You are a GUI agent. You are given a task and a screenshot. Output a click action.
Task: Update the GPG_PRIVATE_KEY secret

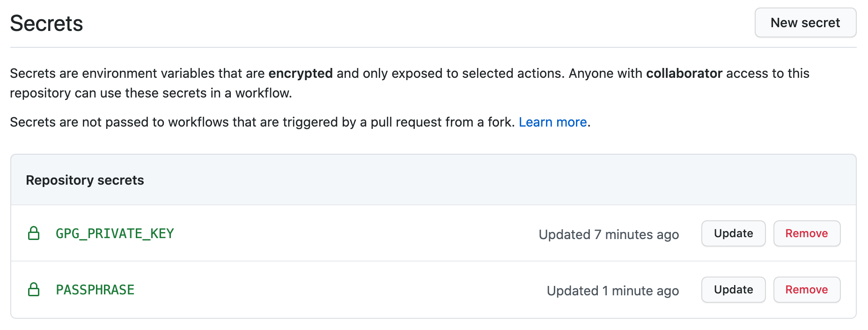pyautogui.click(x=733, y=233)
